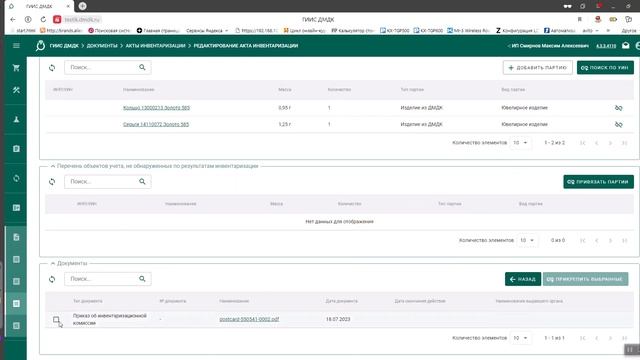The image size is (640, 360).
Task: Open the version number link in header
Action: click(606, 46)
